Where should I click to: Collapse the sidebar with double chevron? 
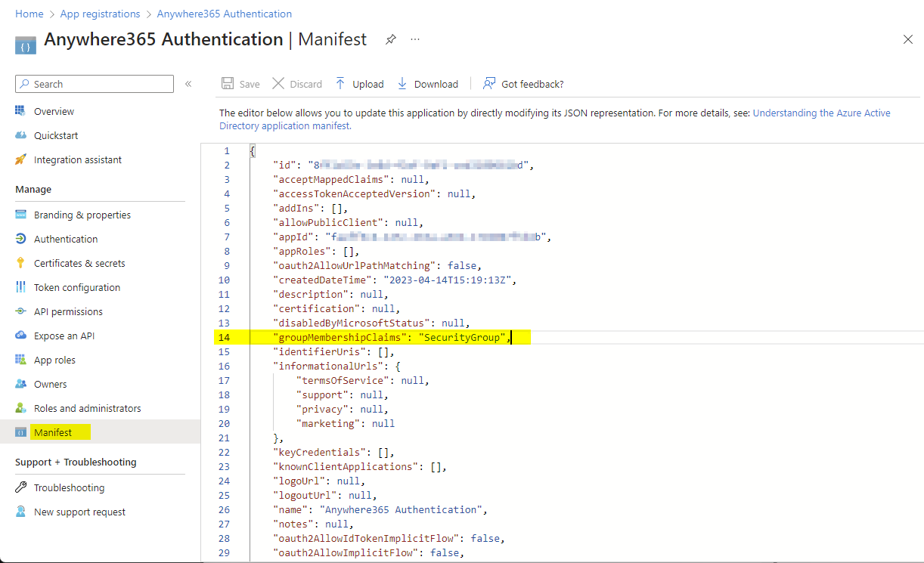[188, 84]
